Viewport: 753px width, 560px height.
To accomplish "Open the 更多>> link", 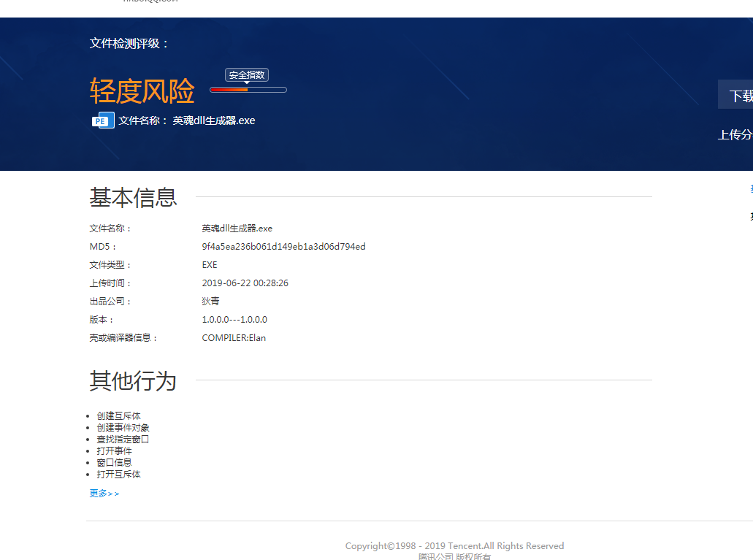I will click(x=104, y=494).
